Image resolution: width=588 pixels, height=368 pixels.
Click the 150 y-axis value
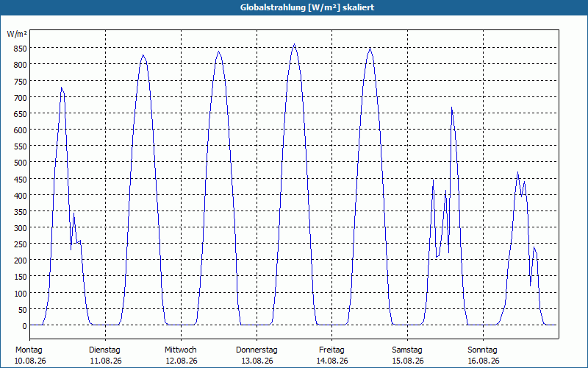(21, 277)
